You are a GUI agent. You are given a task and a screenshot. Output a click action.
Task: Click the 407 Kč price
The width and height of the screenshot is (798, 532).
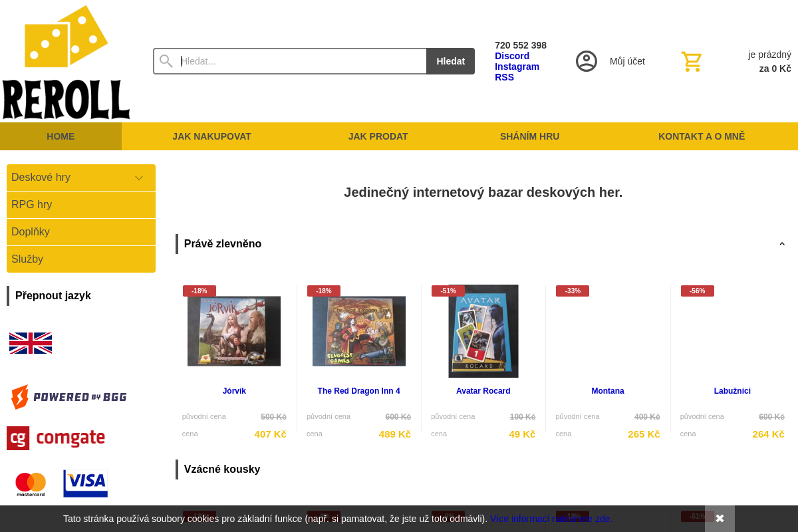[x=270, y=434]
